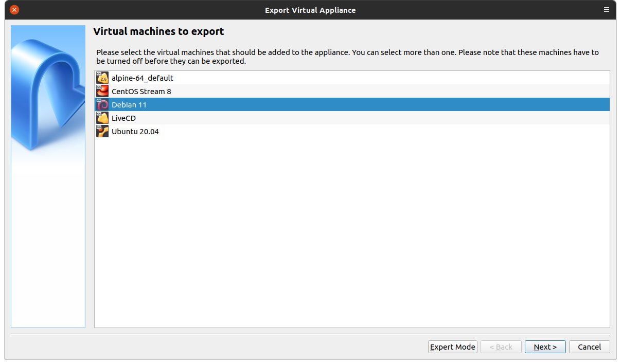Click the greyed-out Back button

click(x=501, y=347)
